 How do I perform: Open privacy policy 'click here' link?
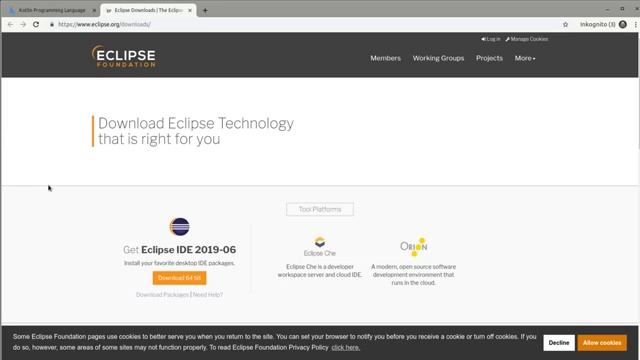(x=345, y=348)
